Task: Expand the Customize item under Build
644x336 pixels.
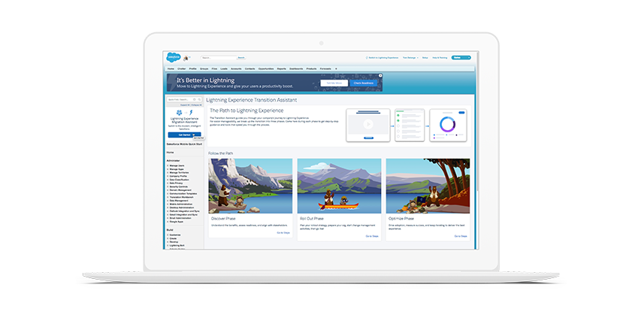Action: [168, 235]
